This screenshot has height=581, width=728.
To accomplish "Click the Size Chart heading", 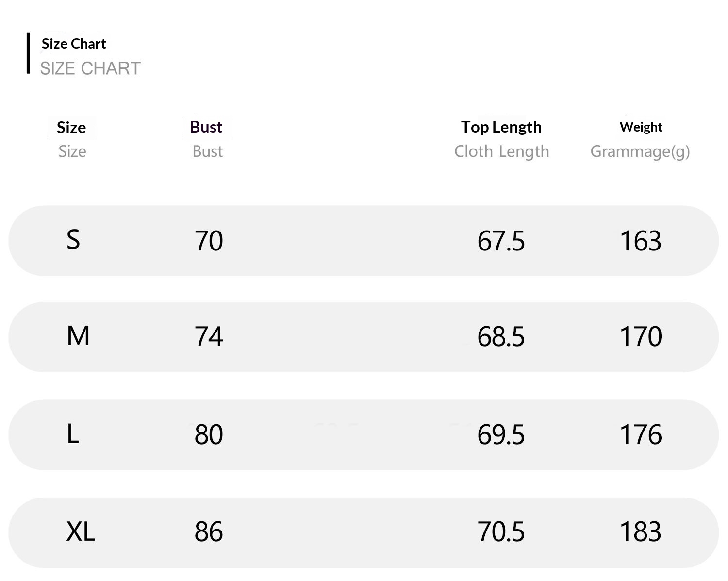I will pos(74,44).
